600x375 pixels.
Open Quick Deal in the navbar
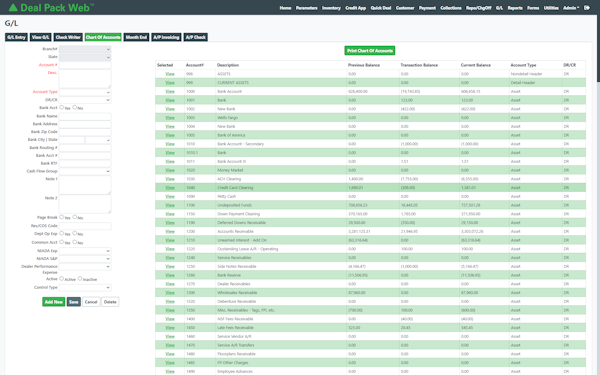coord(381,8)
